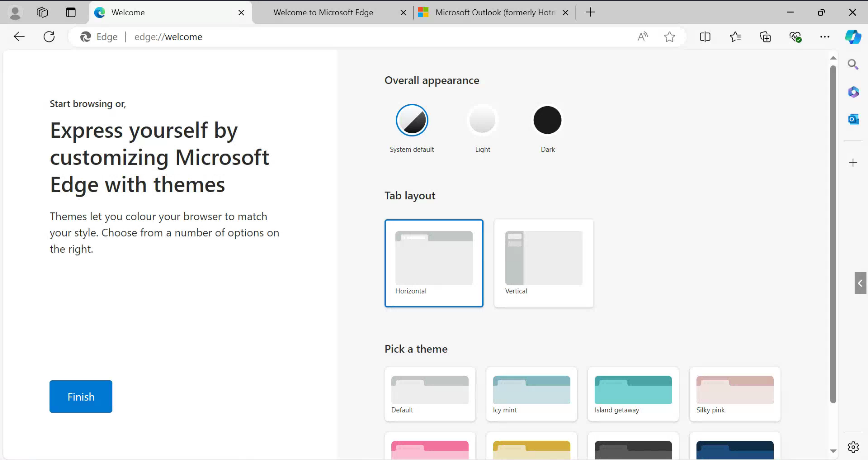Open the browser profile menu
The width and height of the screenshot is (868, 460).
[15, 12]
